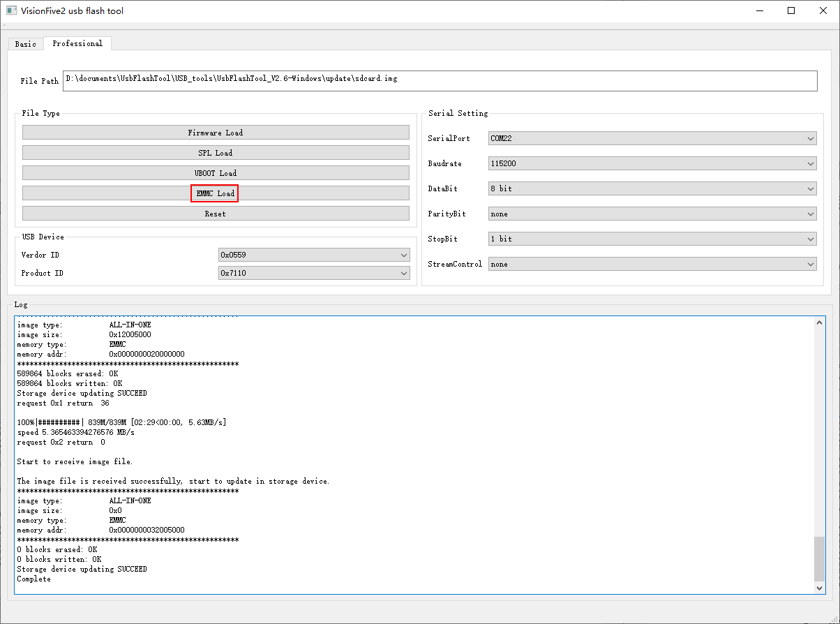The width and height of the screenshot is (840, 624).
Task: Click the 'Complete' line in the log
Action: (x=34, y=579)
